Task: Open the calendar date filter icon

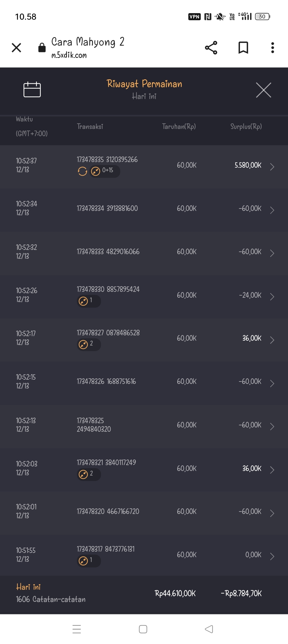Action: pos(32,90)
